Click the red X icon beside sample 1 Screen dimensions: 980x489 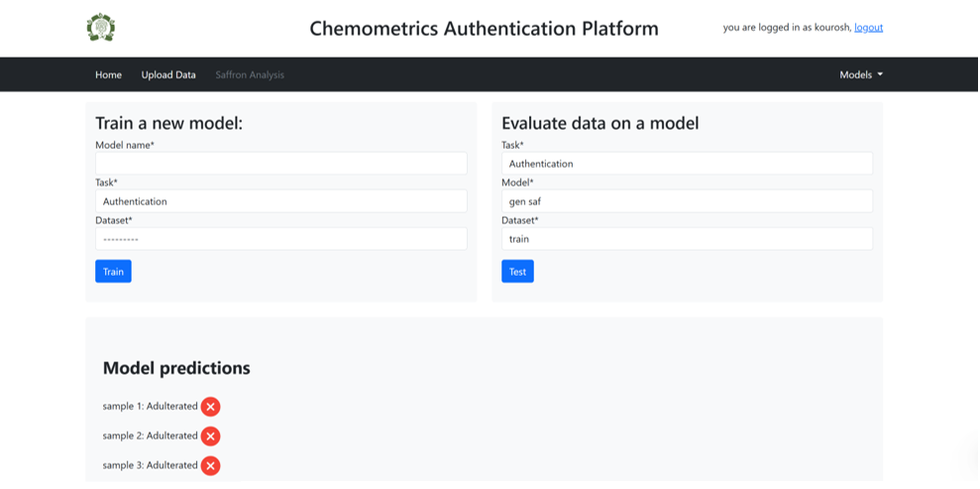[210, 407]
